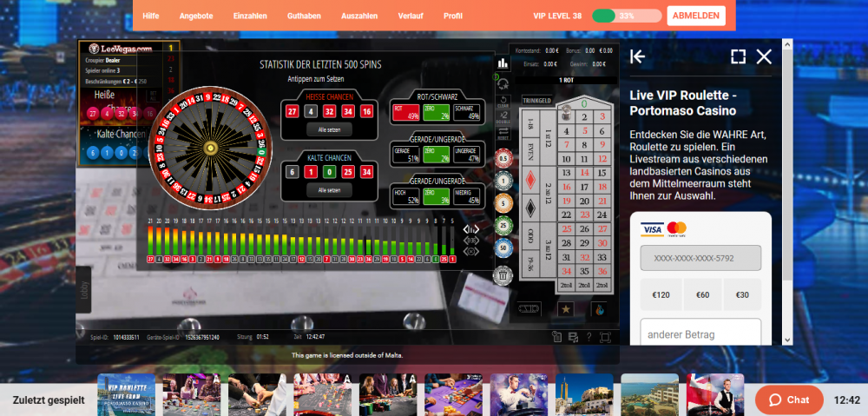Open the Auszahlen menu item
Screen dimensions: 868x416
click(359, 16)
